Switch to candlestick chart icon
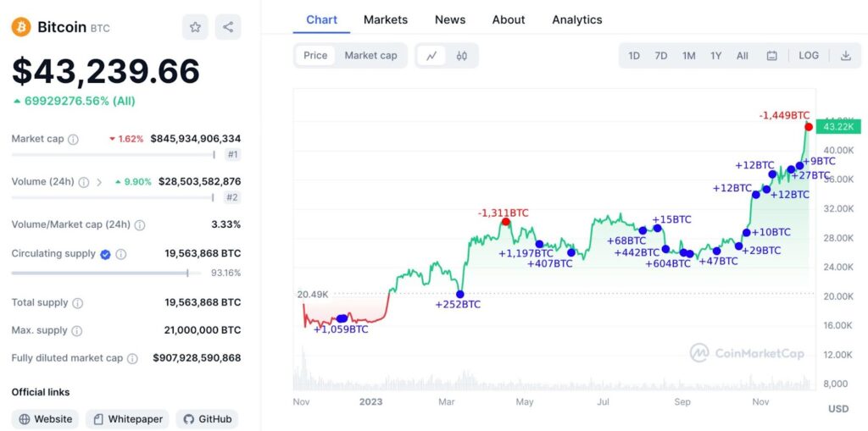This screenshot has height=431, width=868. (x=462, y=56)
